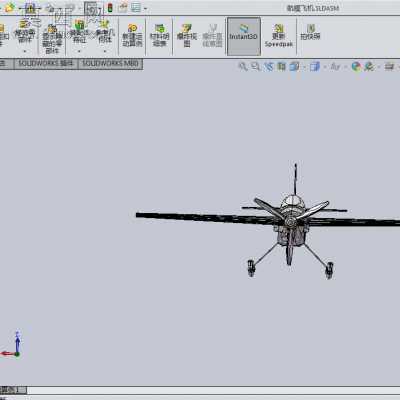Image resolution: width=400 pixels, height=400 pixels.
Task: Click the Apply Scene icon
Action: pos(369,67)
